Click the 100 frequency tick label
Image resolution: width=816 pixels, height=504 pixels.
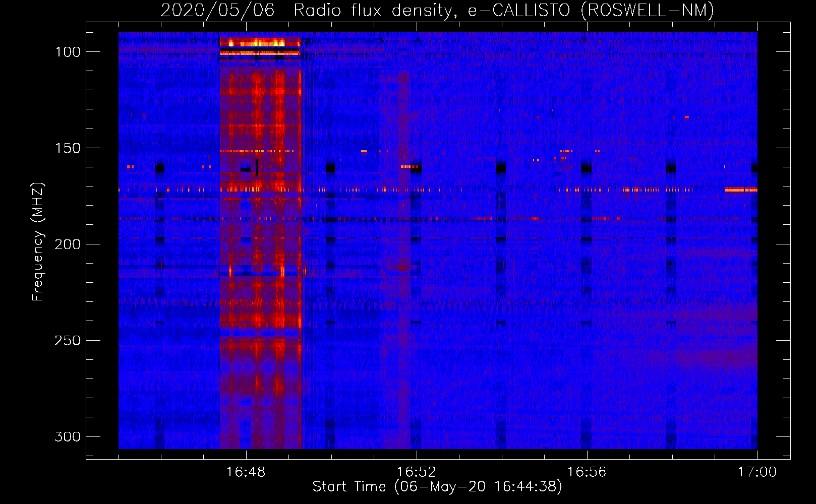point(68,52)
